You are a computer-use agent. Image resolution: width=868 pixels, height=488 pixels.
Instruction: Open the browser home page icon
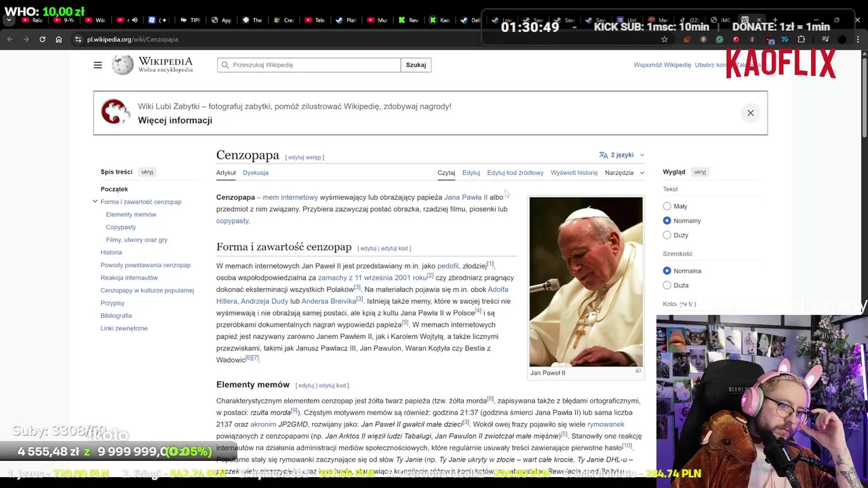(x=58, y=39)
